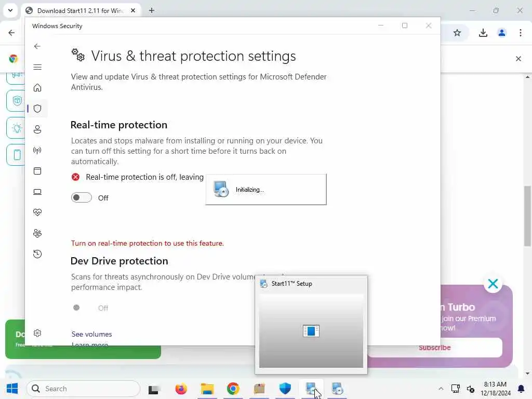Open the notifications bell
Viewport: 532px width, 399px height.
[x=521, y=389]
